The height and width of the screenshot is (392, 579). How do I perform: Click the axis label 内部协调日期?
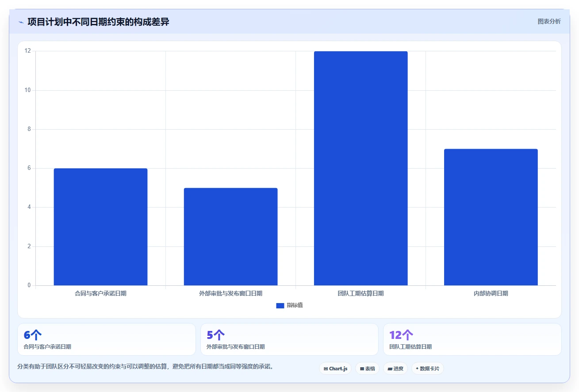pyautogui.click(x=491, y=293)
